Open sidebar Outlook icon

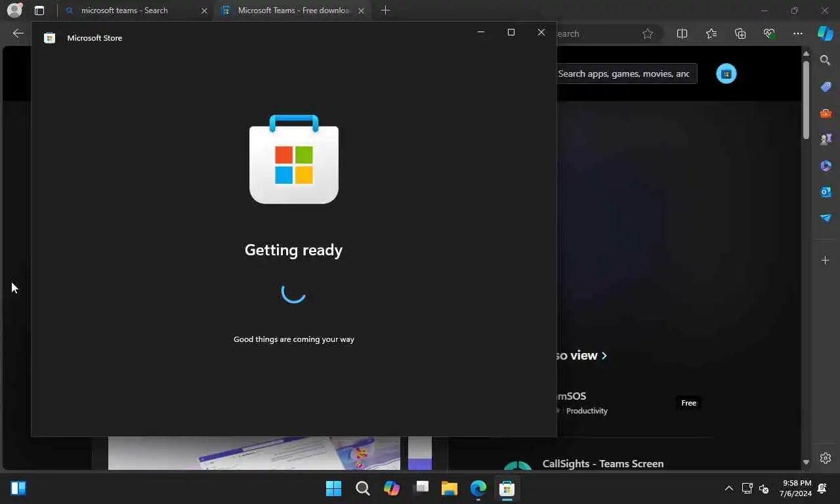pyautogui.click(x=826, y=192)
